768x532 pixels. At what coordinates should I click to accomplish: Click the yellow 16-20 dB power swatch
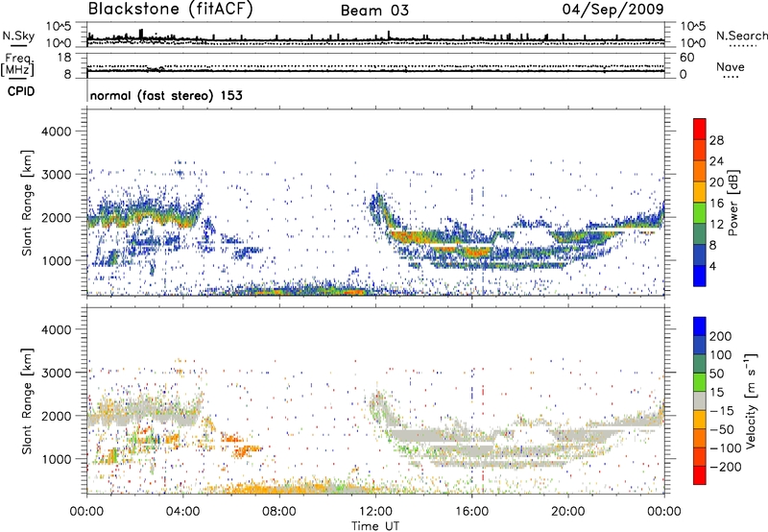(x=700, y=192)
